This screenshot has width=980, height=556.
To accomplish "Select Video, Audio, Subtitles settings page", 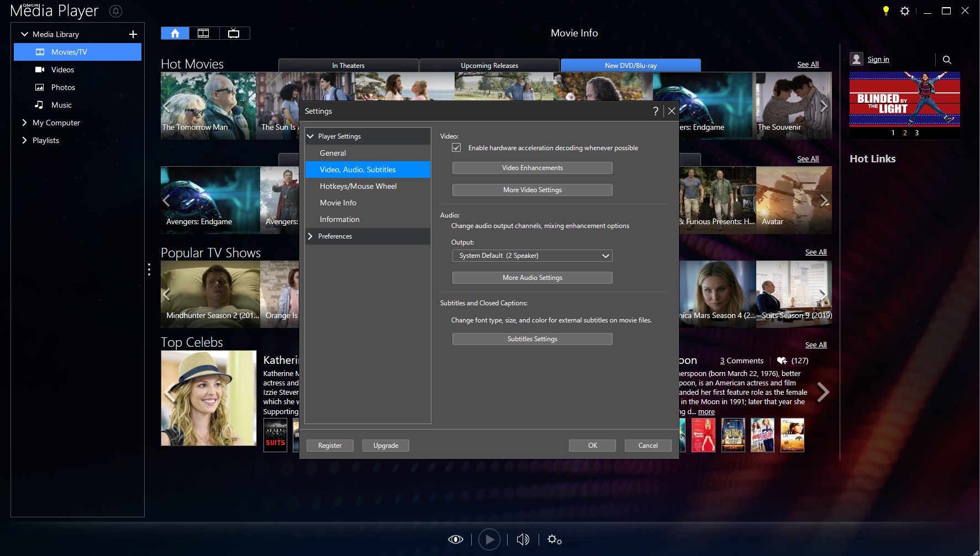I will 367,170.
